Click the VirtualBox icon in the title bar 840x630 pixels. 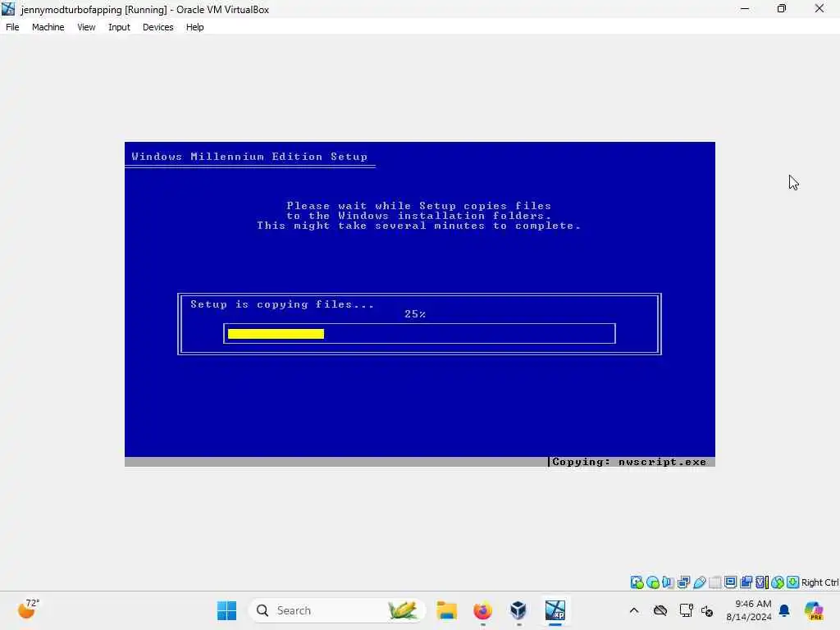point(8,9)
